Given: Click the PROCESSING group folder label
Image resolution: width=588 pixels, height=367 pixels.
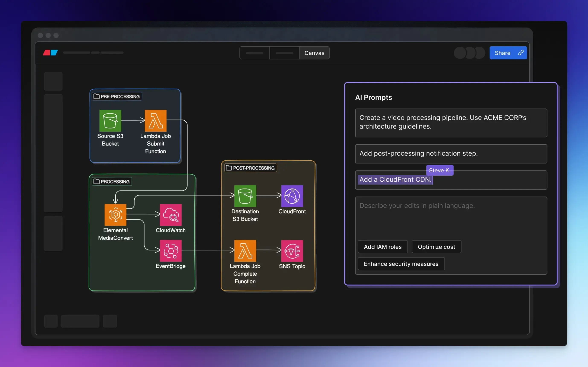Looking at the screenshot, I should tap(112, 182).
